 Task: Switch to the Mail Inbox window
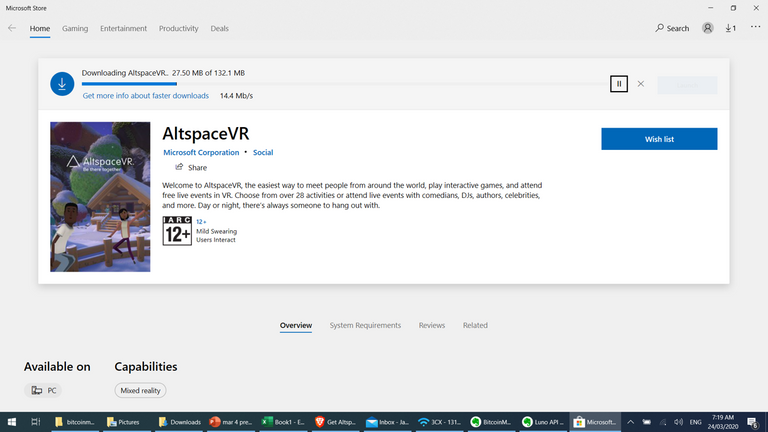coord(387,422)
